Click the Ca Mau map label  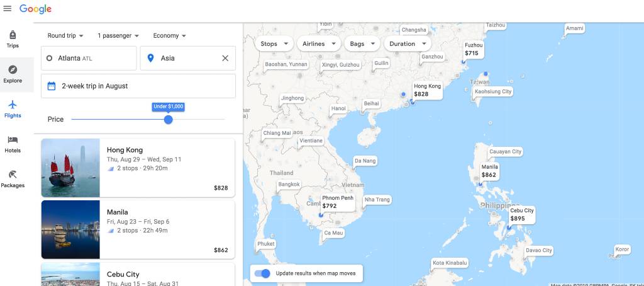pos(333,233)
